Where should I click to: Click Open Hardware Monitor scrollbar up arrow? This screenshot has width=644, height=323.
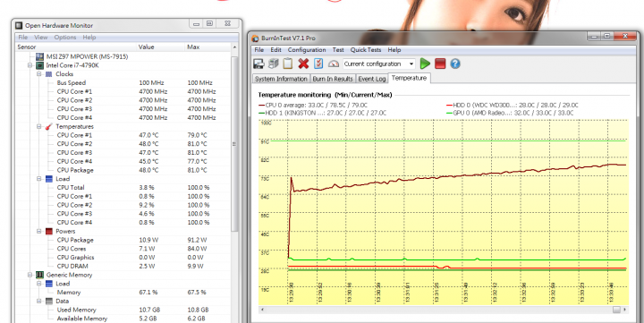point(234,47)
